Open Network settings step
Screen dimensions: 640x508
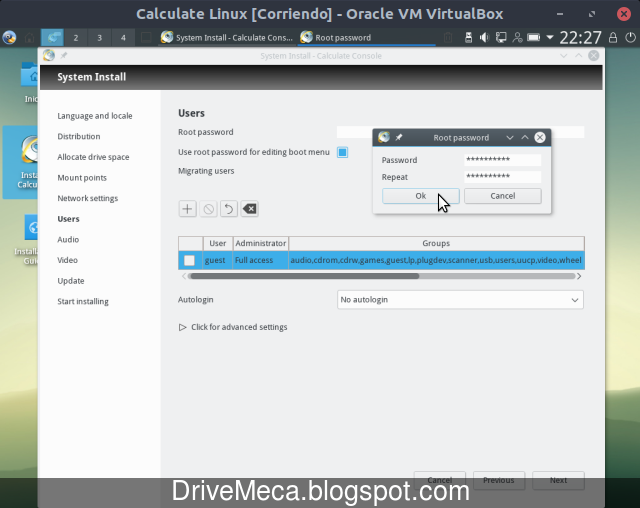coord(88,198)
